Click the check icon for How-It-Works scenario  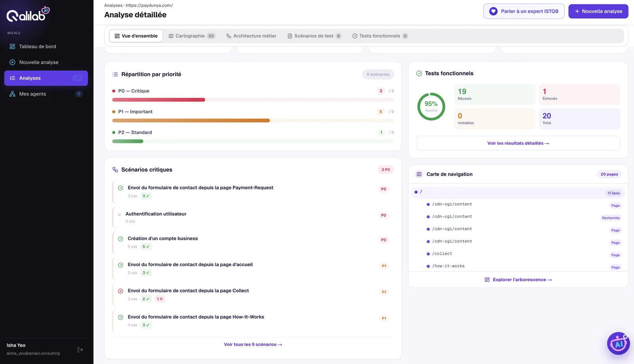click(120, 317)
